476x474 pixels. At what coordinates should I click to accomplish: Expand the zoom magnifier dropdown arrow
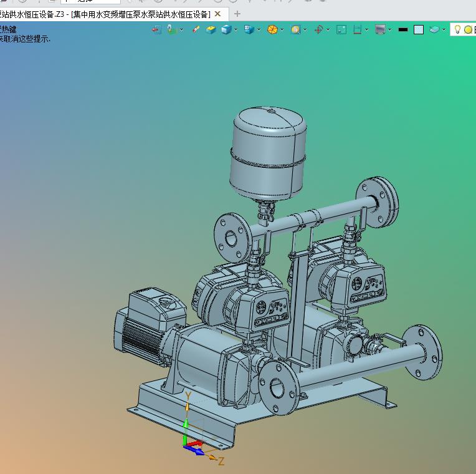[x=305, y=30]
